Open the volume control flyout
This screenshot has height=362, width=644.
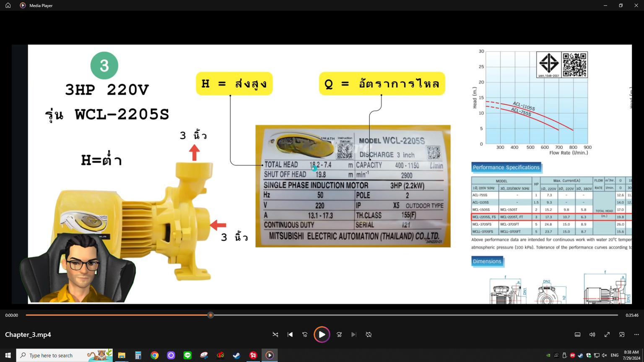[592, 334]
